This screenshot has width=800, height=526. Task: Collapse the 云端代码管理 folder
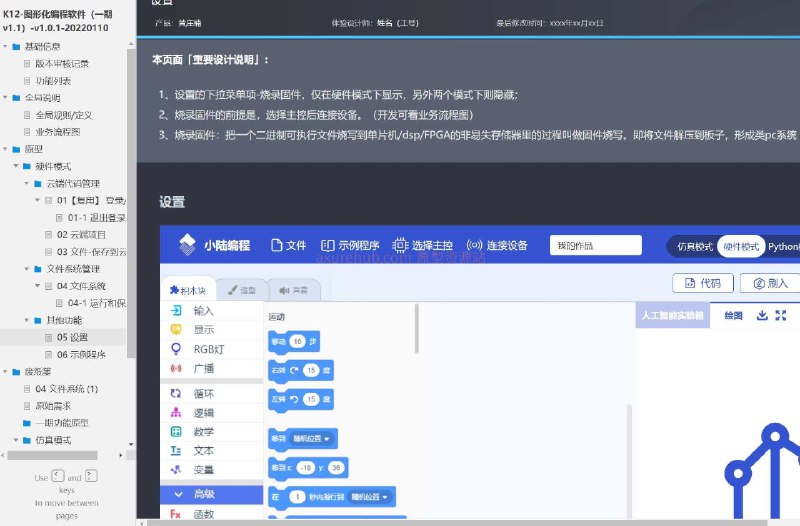click(27, 183)
